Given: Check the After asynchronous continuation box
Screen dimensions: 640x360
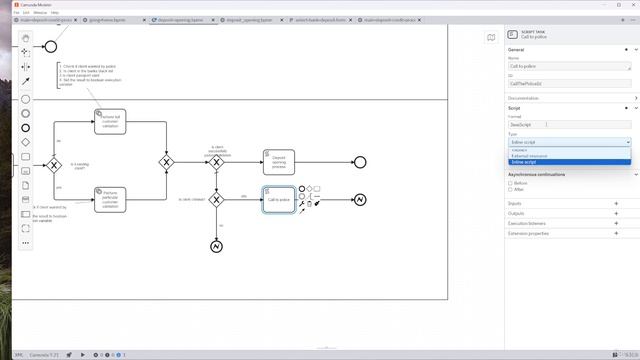Looking at the screenshot, I should pyautogui.click(x=510, y=189).
